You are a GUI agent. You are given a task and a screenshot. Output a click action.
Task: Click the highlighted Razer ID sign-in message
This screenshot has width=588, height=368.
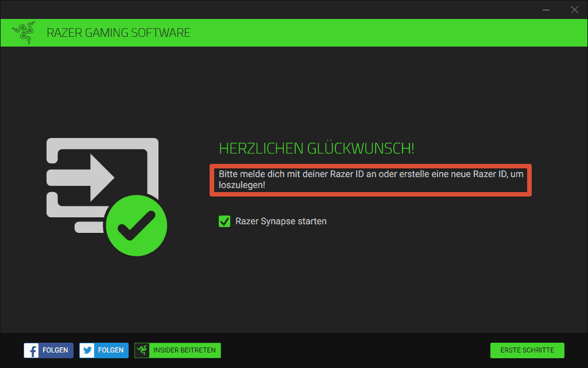point(371,179)
